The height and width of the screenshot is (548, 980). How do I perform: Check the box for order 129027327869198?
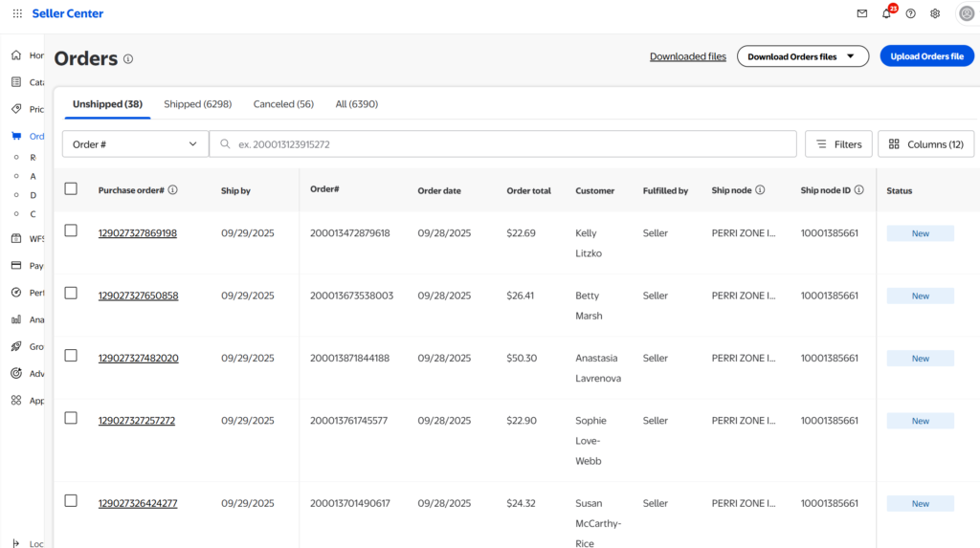pyautogui.click(x=71, y=230)
